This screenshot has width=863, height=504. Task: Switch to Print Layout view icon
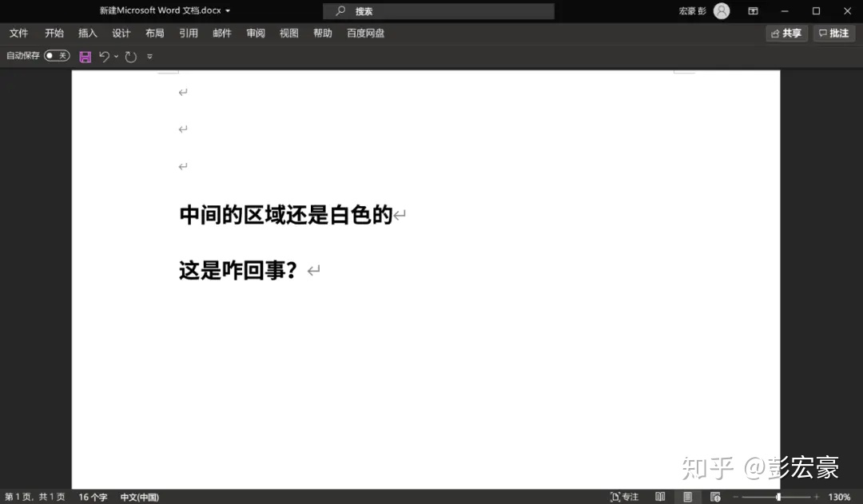[x=688, y=497]
